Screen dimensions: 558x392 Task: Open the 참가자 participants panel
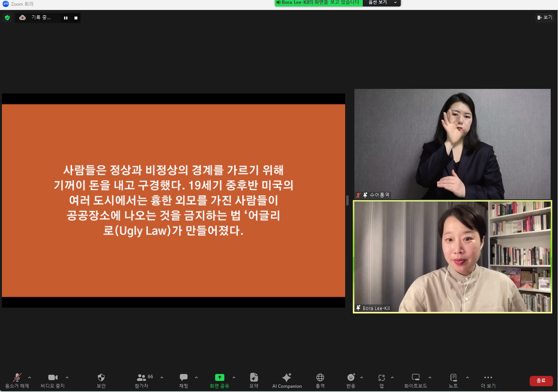point(142,380)
